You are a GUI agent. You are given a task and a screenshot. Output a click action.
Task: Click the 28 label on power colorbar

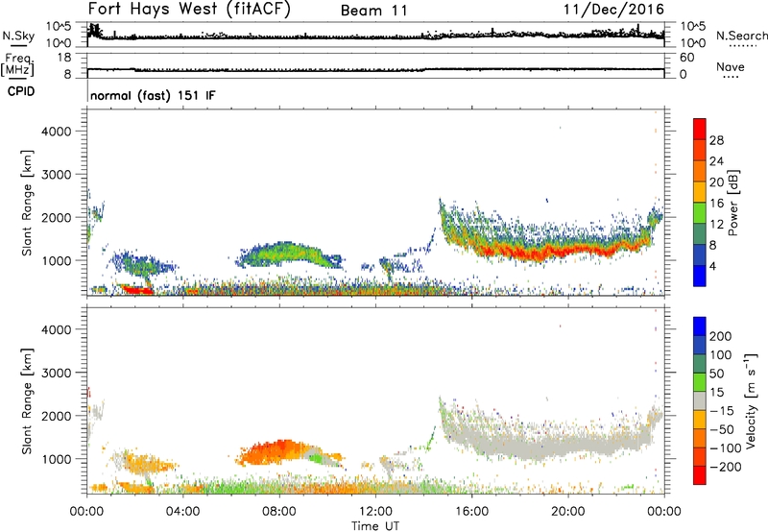[716, 140]
